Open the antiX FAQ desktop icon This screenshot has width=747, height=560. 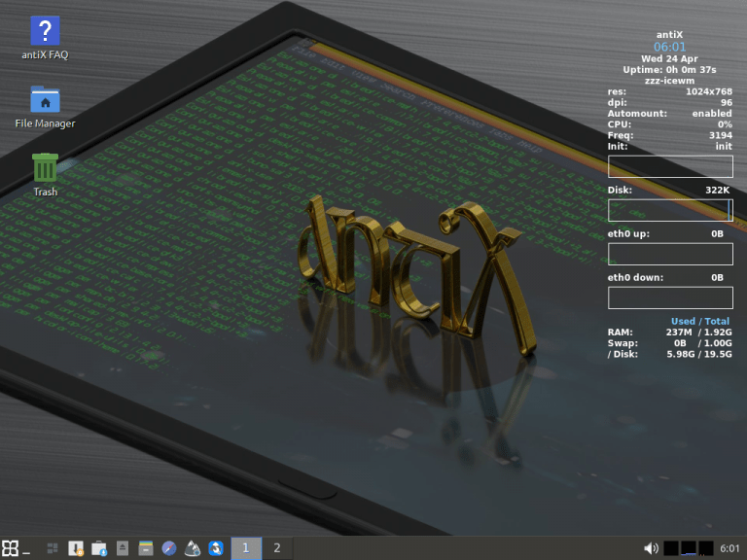click(45, 32)
